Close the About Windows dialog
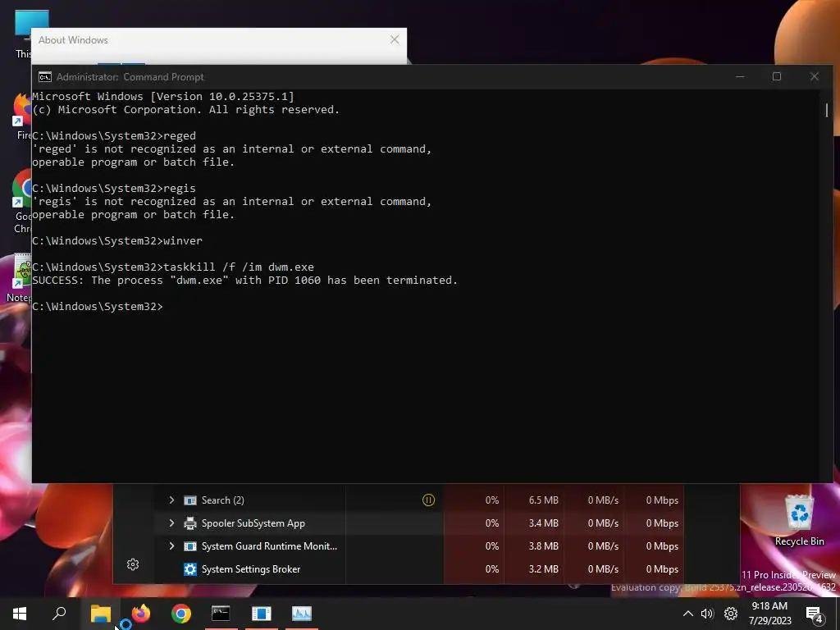840x630 pixels. coord(395,39)
